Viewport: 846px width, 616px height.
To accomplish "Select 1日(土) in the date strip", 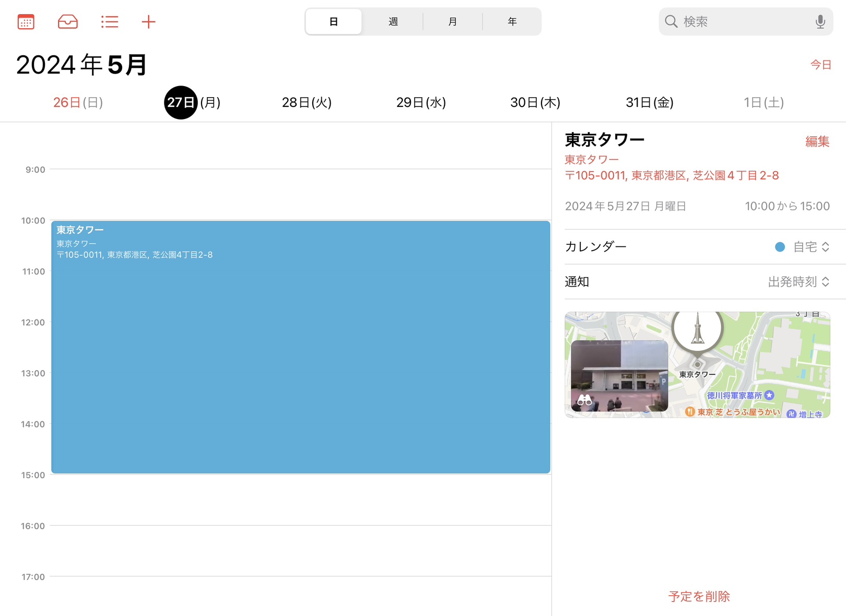I will (x=763, y=102).
